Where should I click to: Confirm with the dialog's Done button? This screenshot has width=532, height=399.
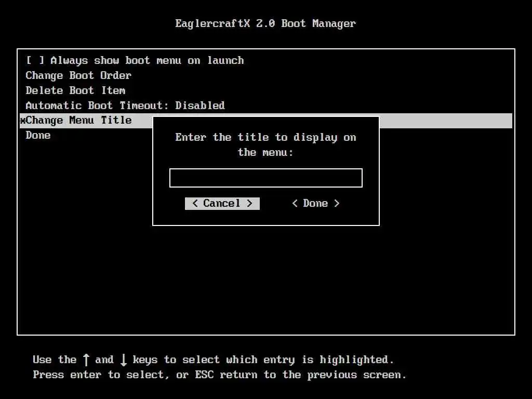pyautogui.click(x=315, y=204)
